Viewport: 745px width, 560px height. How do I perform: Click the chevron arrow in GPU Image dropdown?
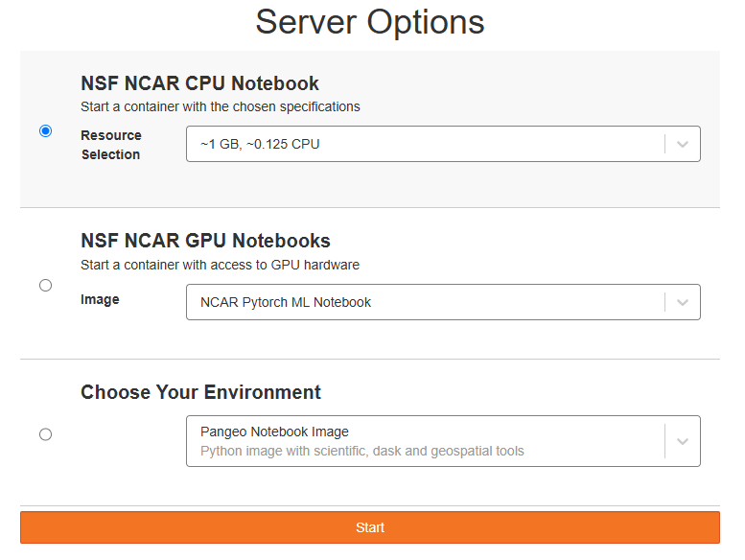coord(682,302)
